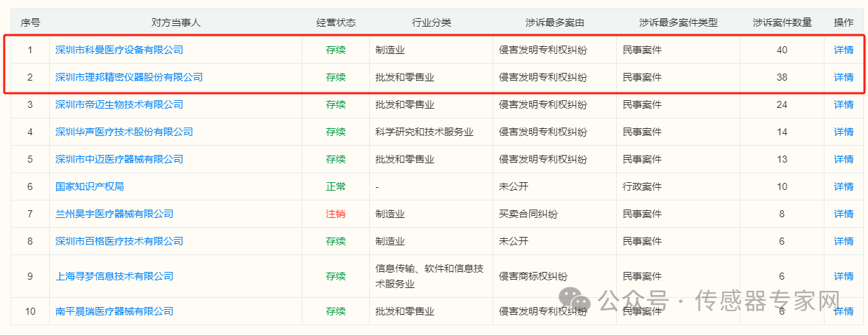Click the 深圳市帝迈生物技术有限公司 link
The width and height of the screenshot is (868, 335).
coord(119,104)
